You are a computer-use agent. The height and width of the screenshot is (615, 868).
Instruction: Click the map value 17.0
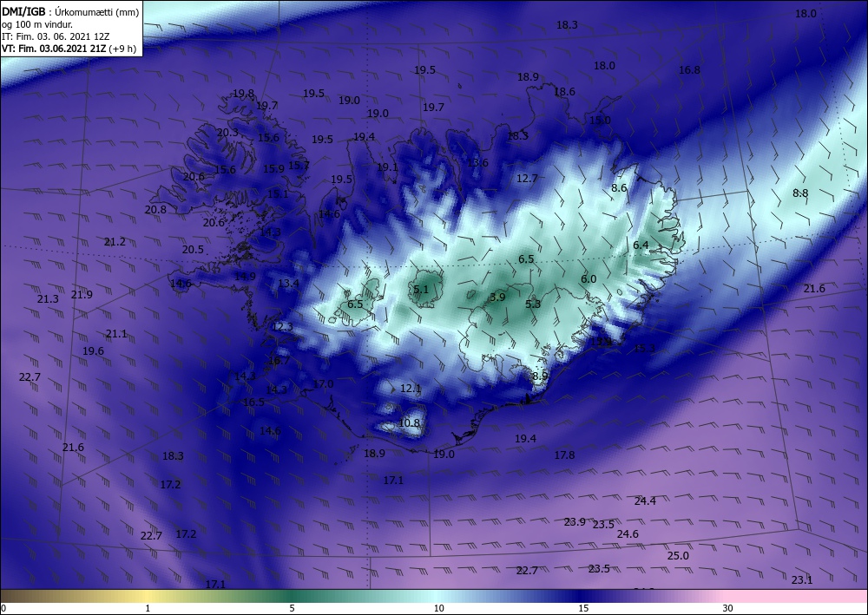[x=323, y=383]
